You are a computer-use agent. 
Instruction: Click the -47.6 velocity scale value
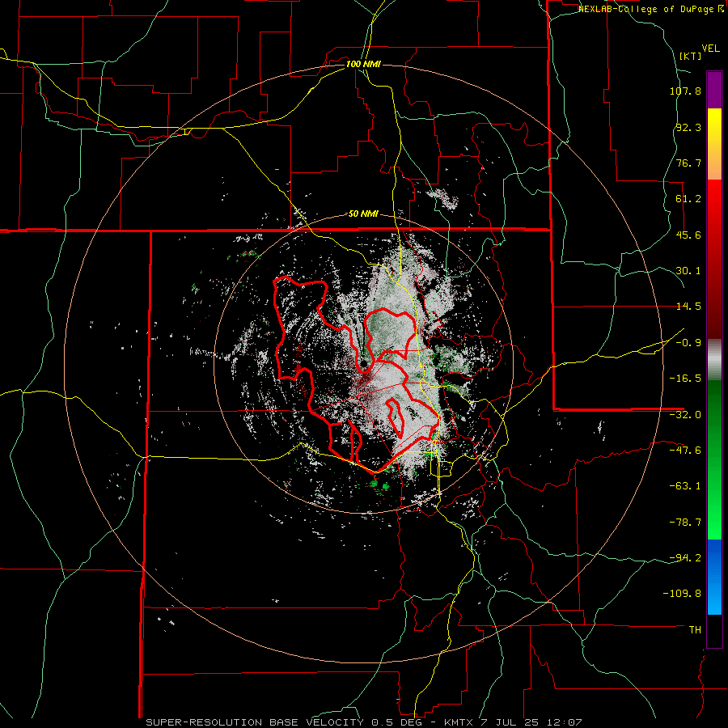[x=685, y=451]
